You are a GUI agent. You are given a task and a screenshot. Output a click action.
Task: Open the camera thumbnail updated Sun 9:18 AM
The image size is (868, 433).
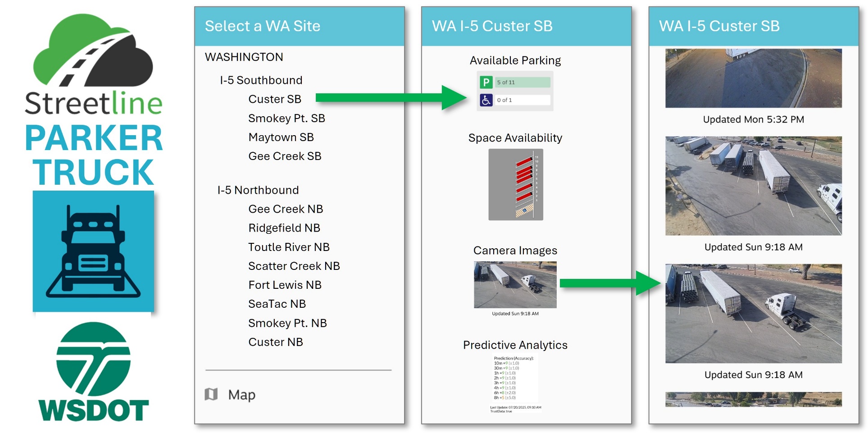tap(515, 284)
